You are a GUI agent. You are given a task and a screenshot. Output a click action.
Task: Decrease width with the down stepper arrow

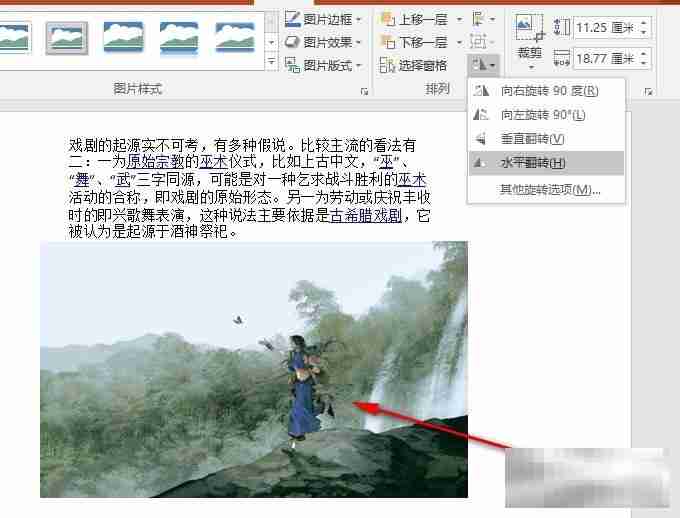(x=644, y=63)
